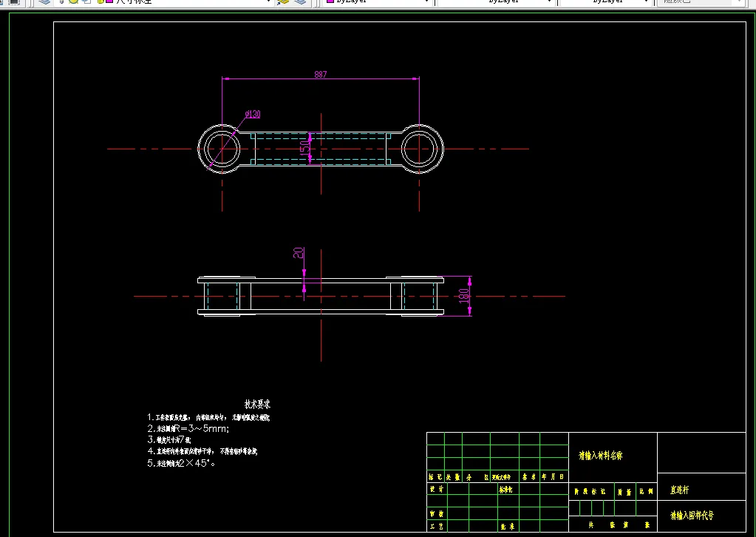Click the 请输入图样代号 drawing code text
Image resolution: width=756 pixels, height=537 pixels.
(x=692, y=516)
